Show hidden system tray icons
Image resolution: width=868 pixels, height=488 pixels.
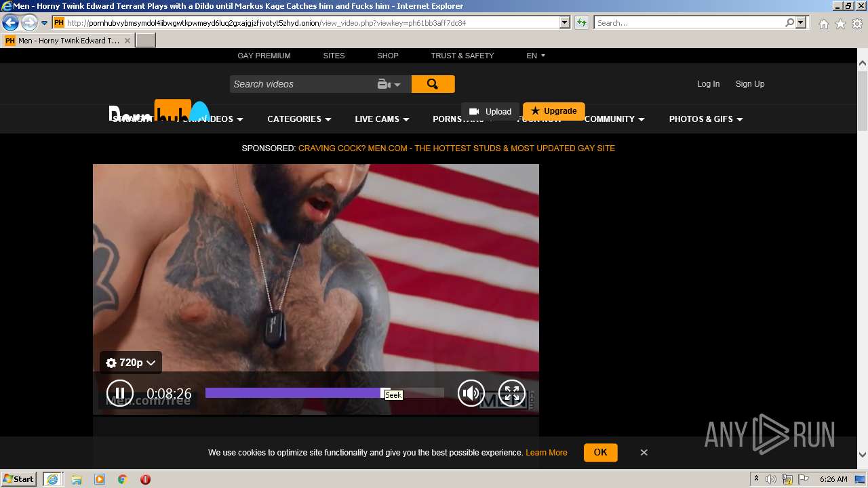click(756, 479)
